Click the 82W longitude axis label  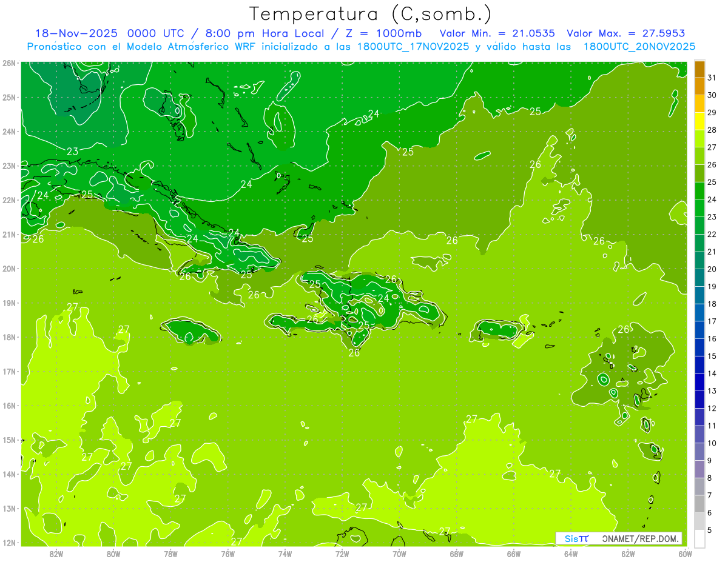point(56,554)
